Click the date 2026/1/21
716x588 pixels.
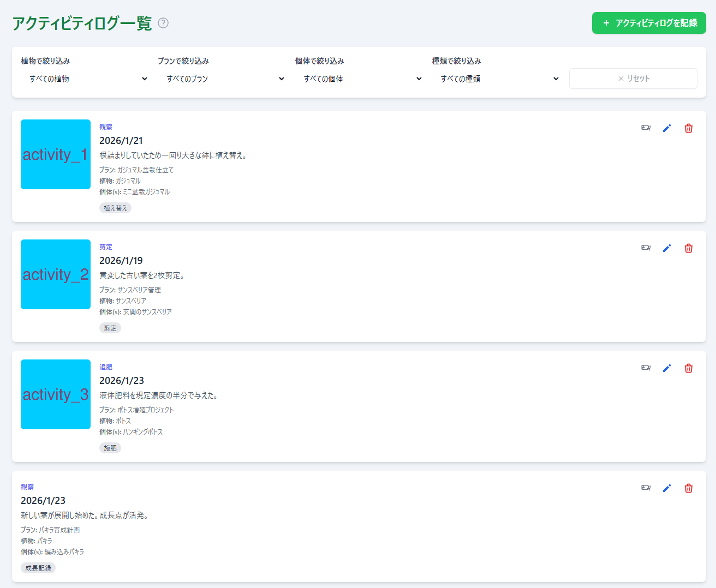click(121, 141)
